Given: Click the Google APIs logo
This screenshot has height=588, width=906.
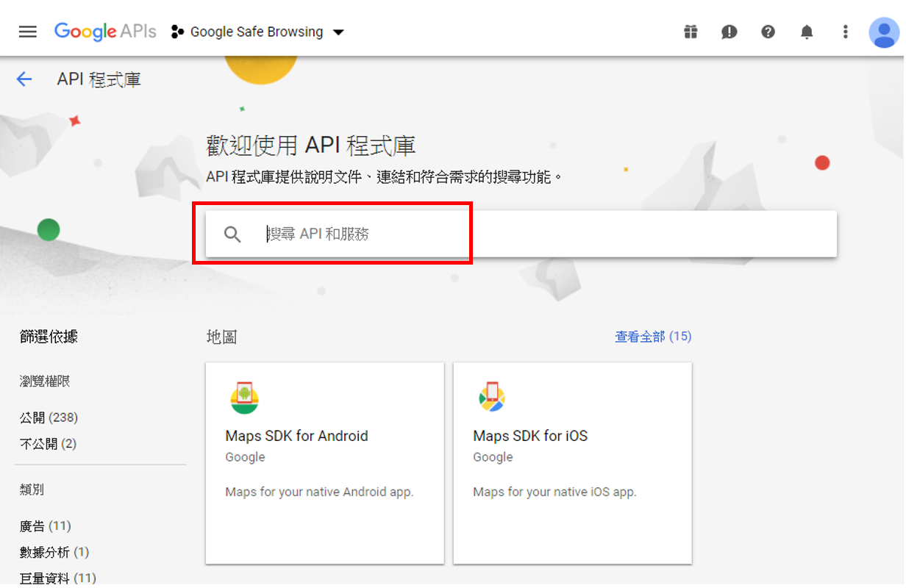Looking at the screenshot, I should pos(105,32).
